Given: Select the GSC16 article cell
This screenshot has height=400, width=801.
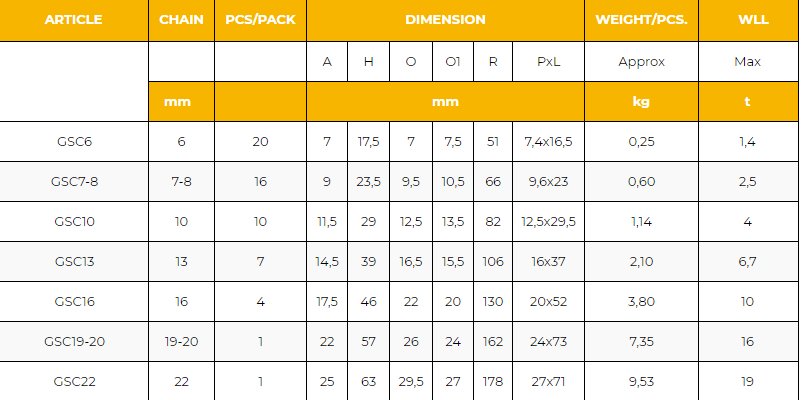Looking at the screenshot, I should (74, 302).
